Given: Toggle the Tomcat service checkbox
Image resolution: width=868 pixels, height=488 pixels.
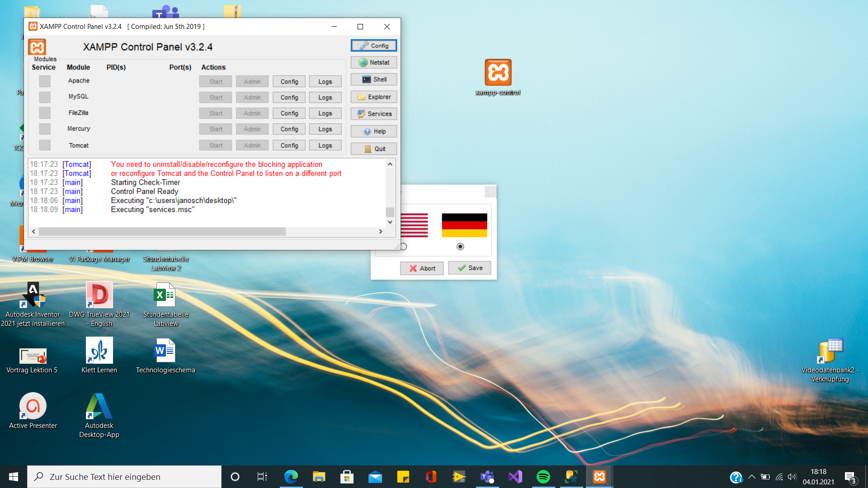Looking at the screenshot, I should (x=45, y=145).
